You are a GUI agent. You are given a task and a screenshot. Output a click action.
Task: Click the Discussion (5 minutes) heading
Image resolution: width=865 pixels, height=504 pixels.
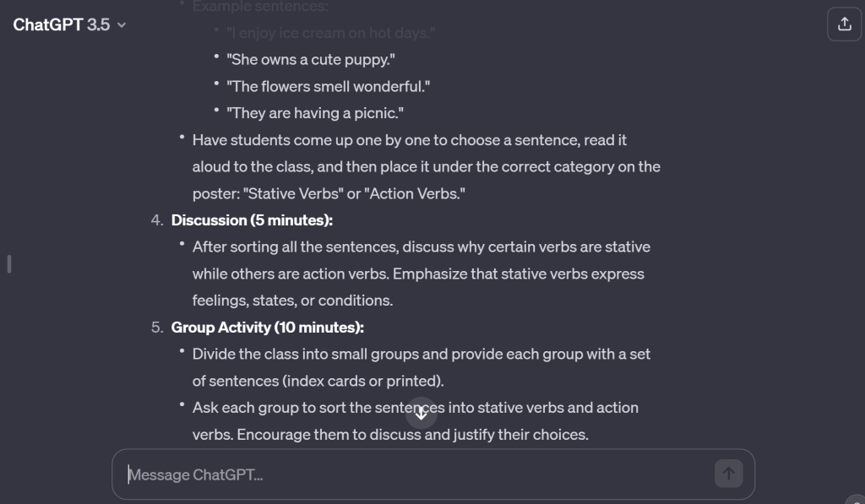coord(253,220)
